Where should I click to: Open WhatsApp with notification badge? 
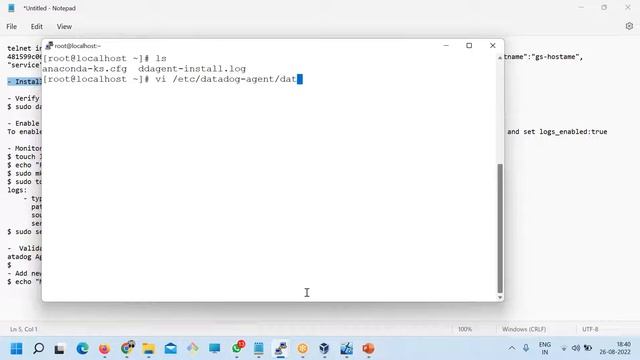(237, 348)
